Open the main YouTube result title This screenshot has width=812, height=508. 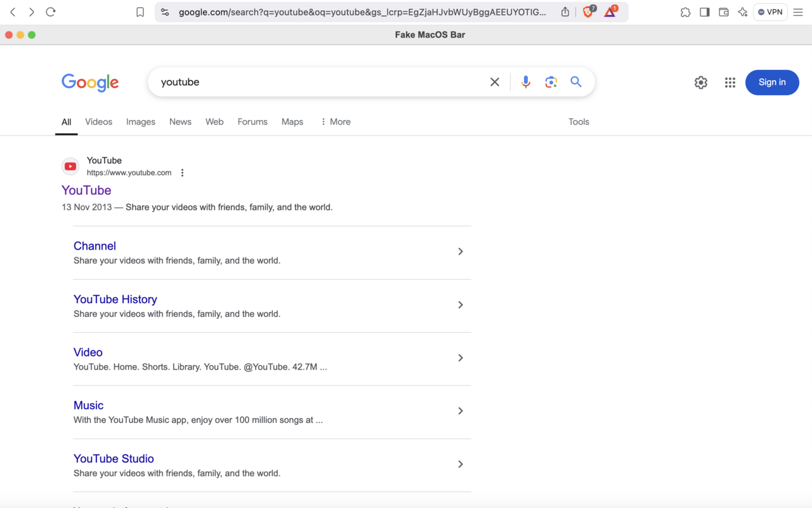(x=86, y=190)
